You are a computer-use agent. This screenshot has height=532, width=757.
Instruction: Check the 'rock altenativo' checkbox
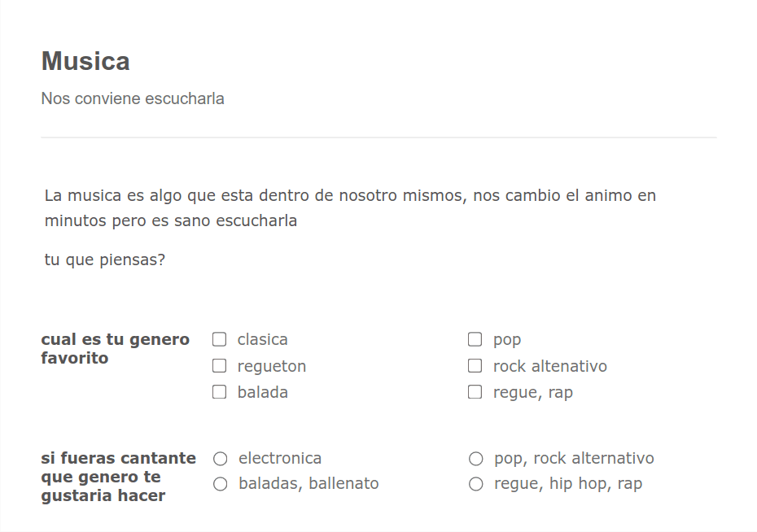point(475,366)
